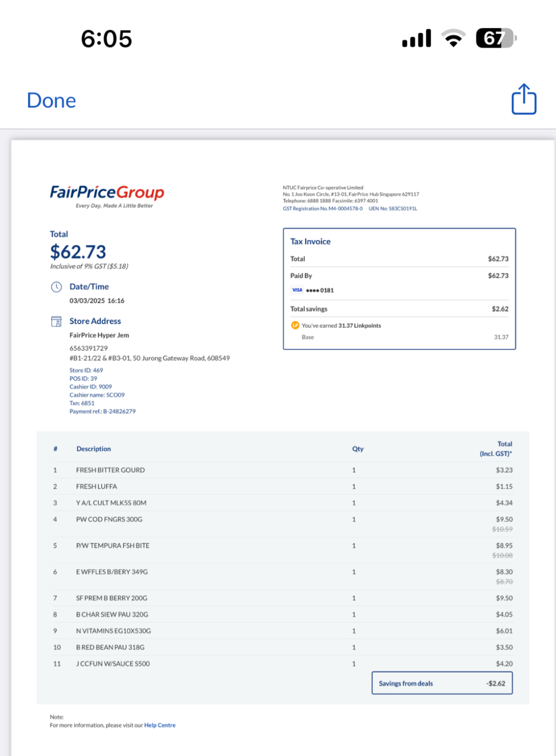Tap the Savings from deals box

click(442, 683)
